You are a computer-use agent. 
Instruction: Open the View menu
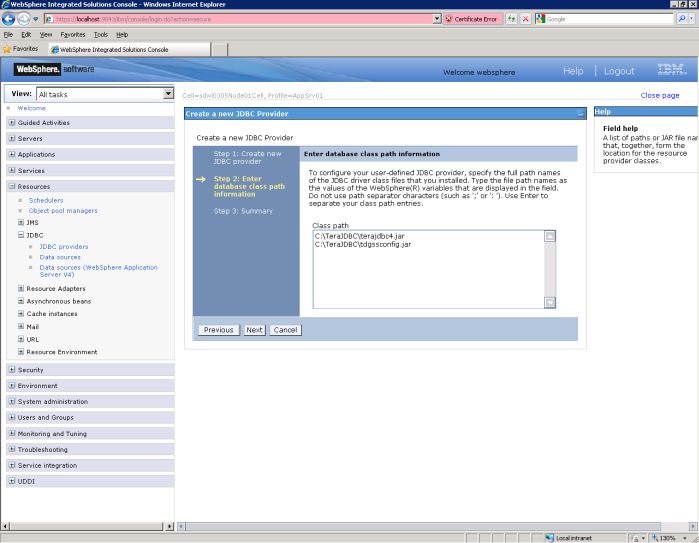coord(46,34)
